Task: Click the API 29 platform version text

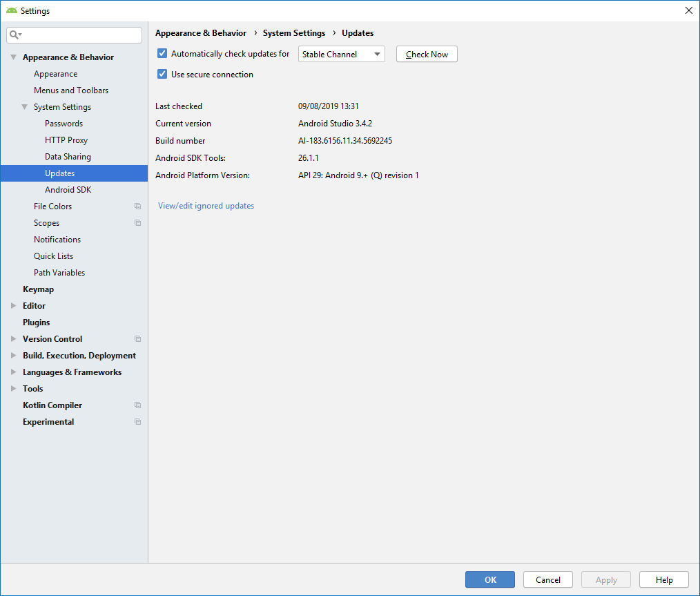Action: tap(358, 175)
